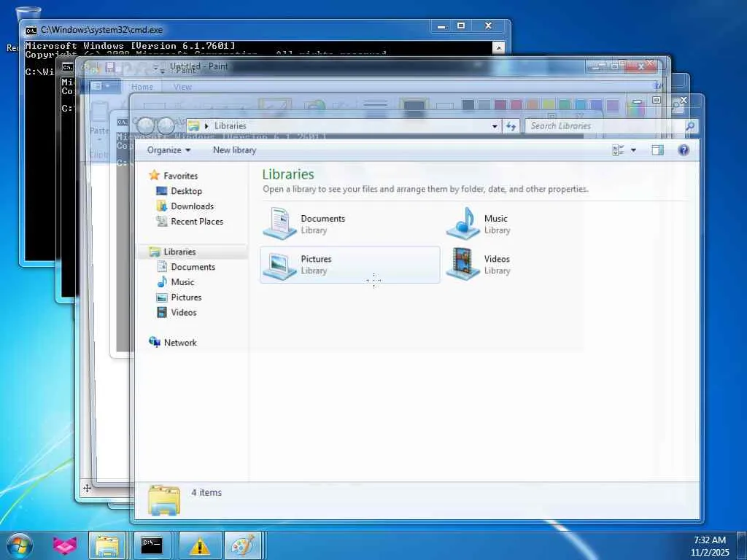
Task: Select Music in the navigation pane tree
Action: point(182,282)
